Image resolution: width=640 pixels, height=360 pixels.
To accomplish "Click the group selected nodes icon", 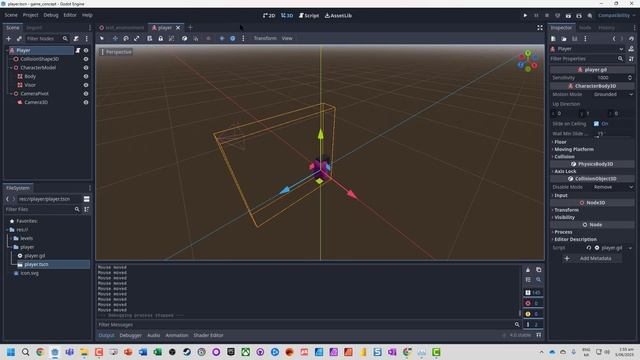I will tap(171, 38).
